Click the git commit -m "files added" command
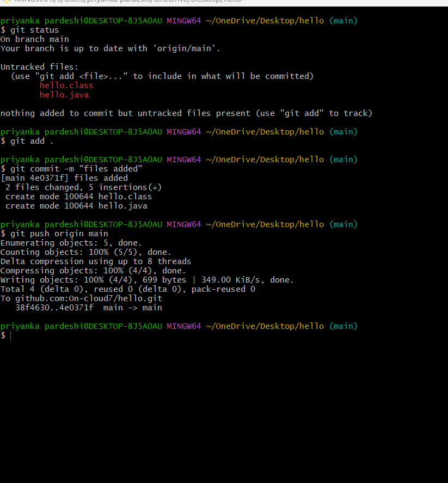Viewport: 448px width, 483px height. [71, 168]
